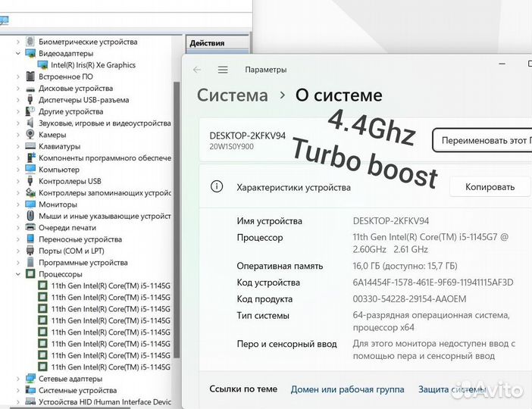Expand the Клавиатуры node
Screen dimensions: 532x409
coord(18,146)
